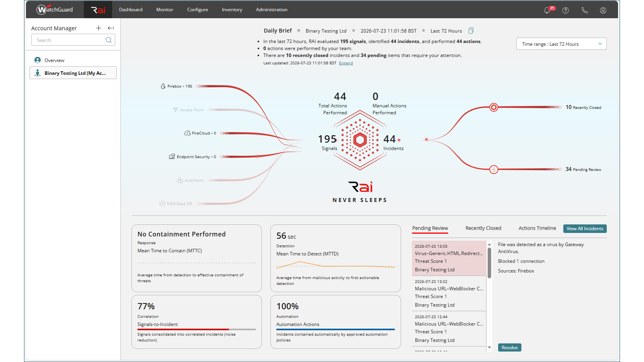Viewport: 644px width, 362px height.
Task: Open the Dashboard menu
Action: tap(131, 10)
